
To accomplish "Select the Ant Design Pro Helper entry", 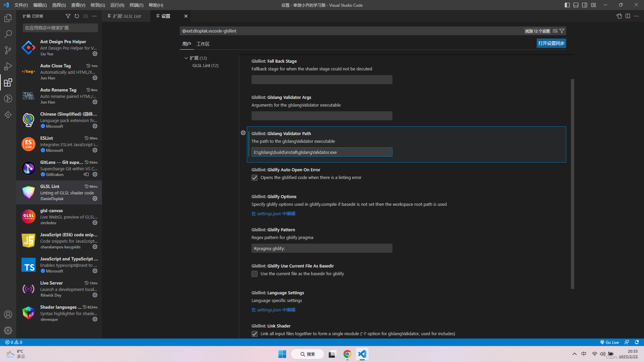I will [59, 48].
